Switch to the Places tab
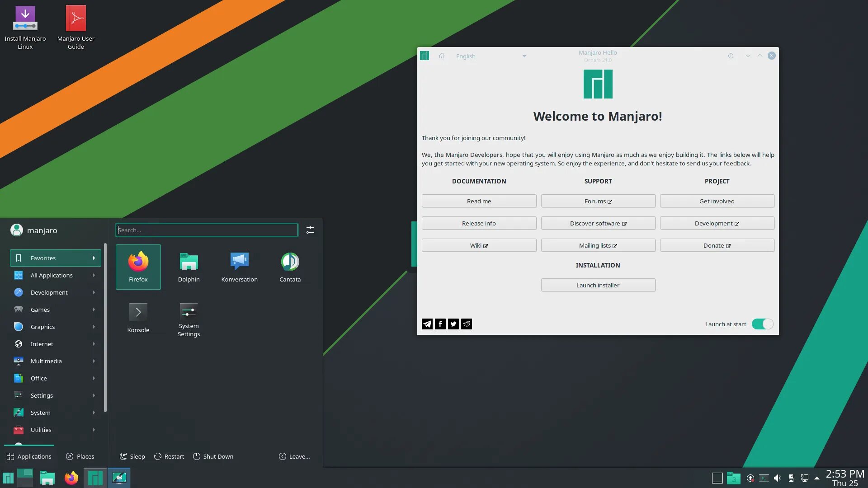The image size is (868, 488). pos(80,456)
